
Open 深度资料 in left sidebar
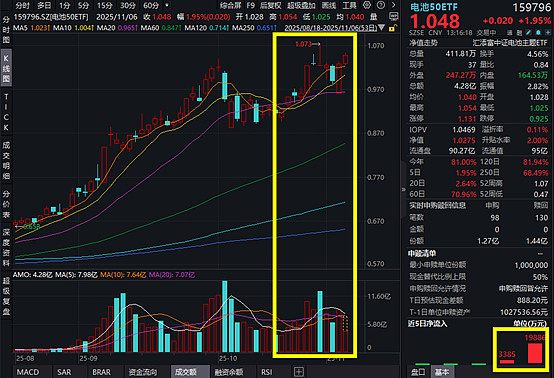6,247
